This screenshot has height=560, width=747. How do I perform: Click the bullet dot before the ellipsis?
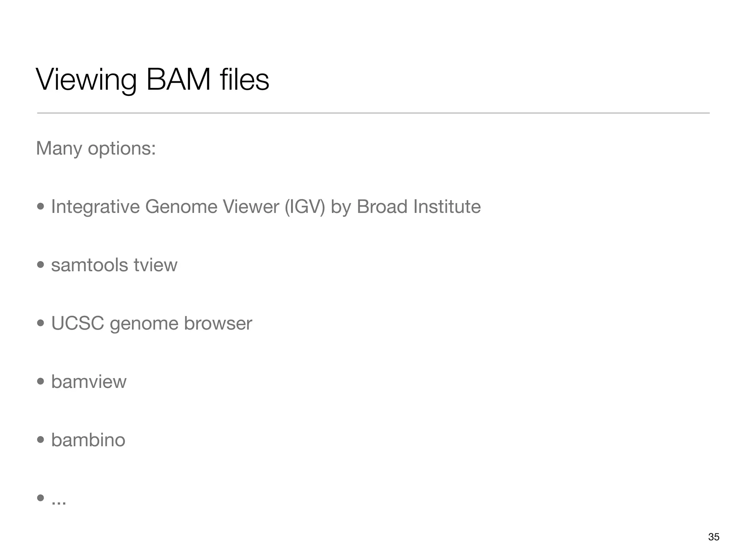[x=40, y=498]
